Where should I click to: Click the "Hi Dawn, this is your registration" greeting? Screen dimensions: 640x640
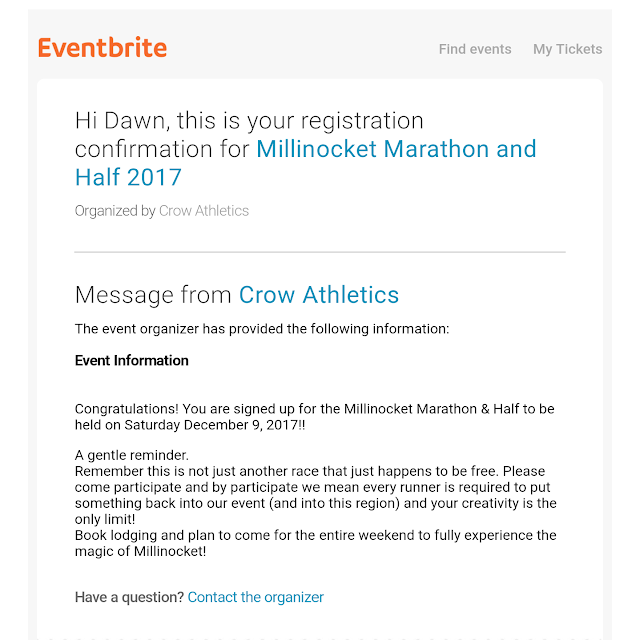(x=249, y=121)
